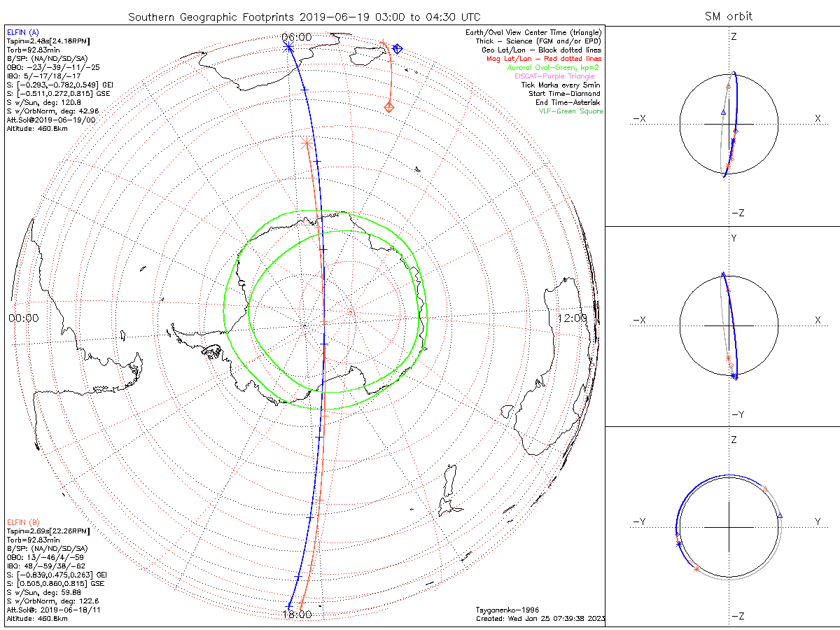The image size is (840, 630).
Task: Click 'Tspin=2.69s[22.26RPM]' text
Action: point(48,531)
